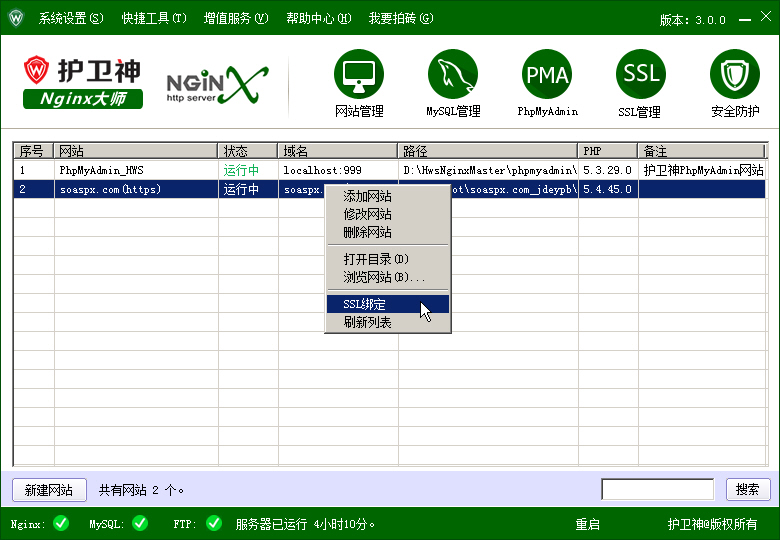780x540 pixels.
Task: Click the FTP status green check icon
Action: [214, 523]
